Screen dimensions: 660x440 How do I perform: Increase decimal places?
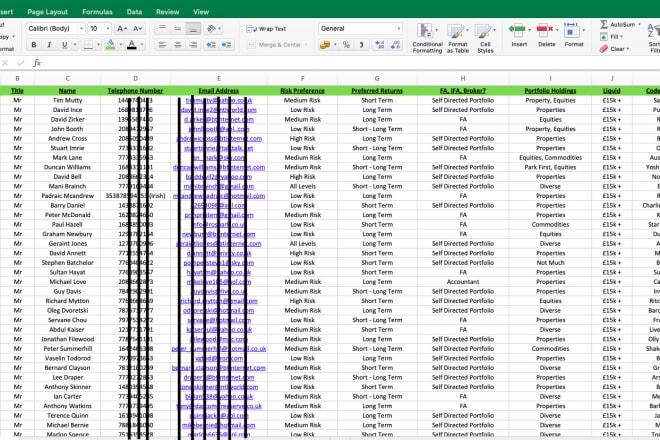pos(379,45)
